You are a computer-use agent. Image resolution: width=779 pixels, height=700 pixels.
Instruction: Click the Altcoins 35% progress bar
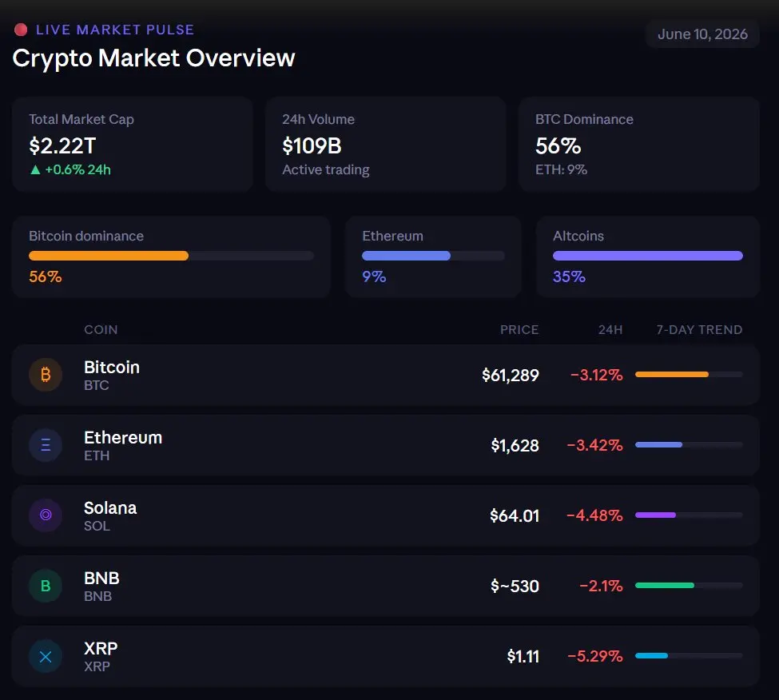648,256
